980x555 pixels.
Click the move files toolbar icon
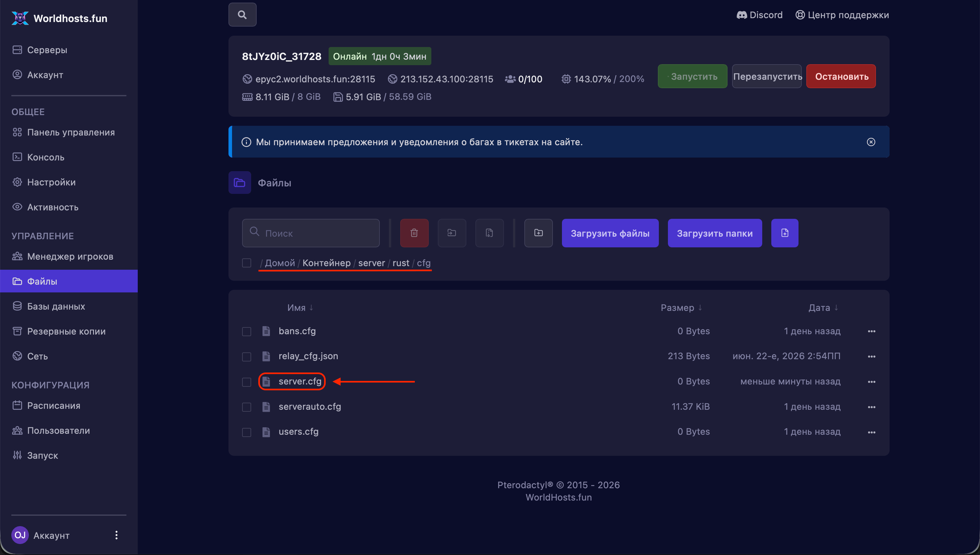pos(452,233)
